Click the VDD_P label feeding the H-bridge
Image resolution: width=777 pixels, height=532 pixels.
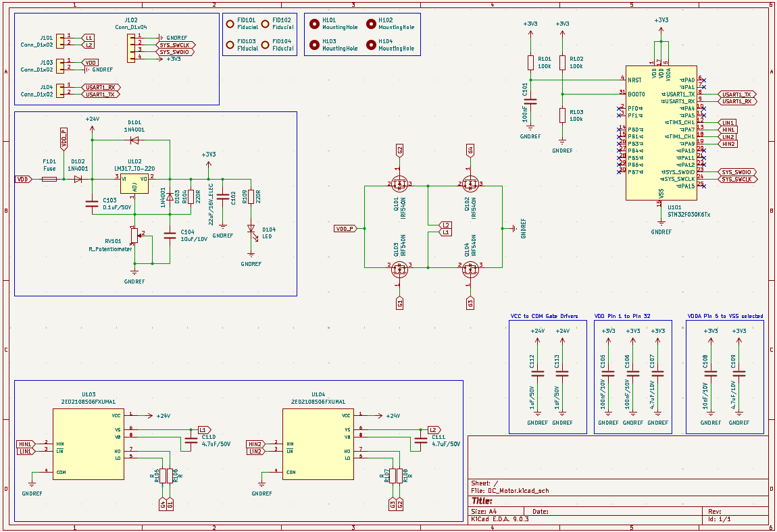pyautogui.click(x=345, y=229)
